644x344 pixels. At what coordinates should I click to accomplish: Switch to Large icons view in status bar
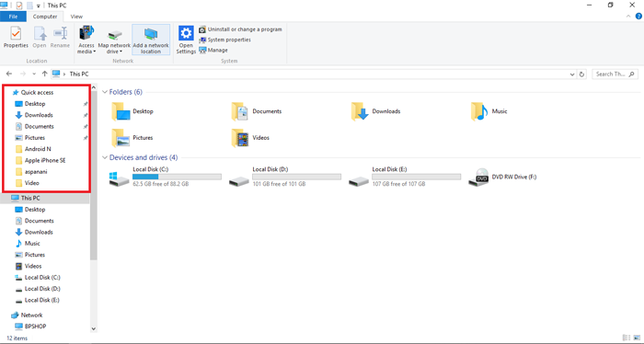[x=637, y=338]
